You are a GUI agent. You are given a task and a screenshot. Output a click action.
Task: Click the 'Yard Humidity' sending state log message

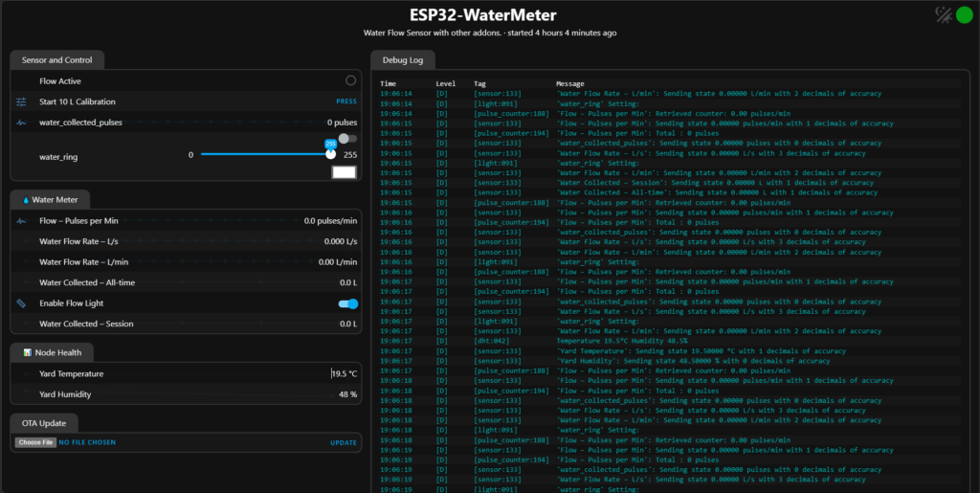pos(693,361)
